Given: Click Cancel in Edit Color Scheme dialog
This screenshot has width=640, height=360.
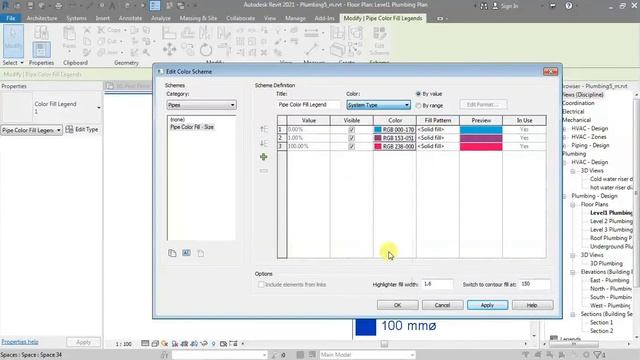Looking at the screenshot, I should click(x=442, y=305).
